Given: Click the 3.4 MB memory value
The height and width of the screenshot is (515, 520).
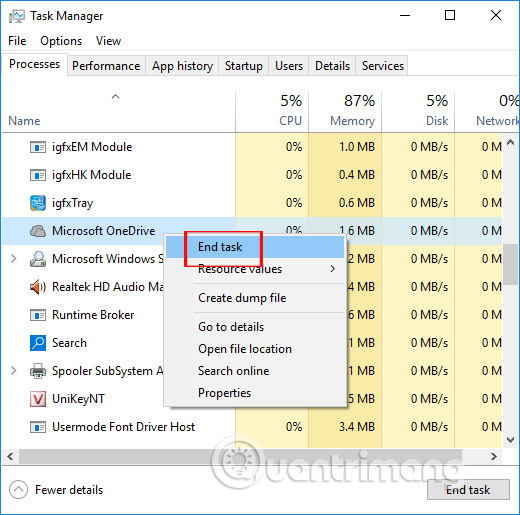Looking at the screenshot, I should tap(357, 427).
